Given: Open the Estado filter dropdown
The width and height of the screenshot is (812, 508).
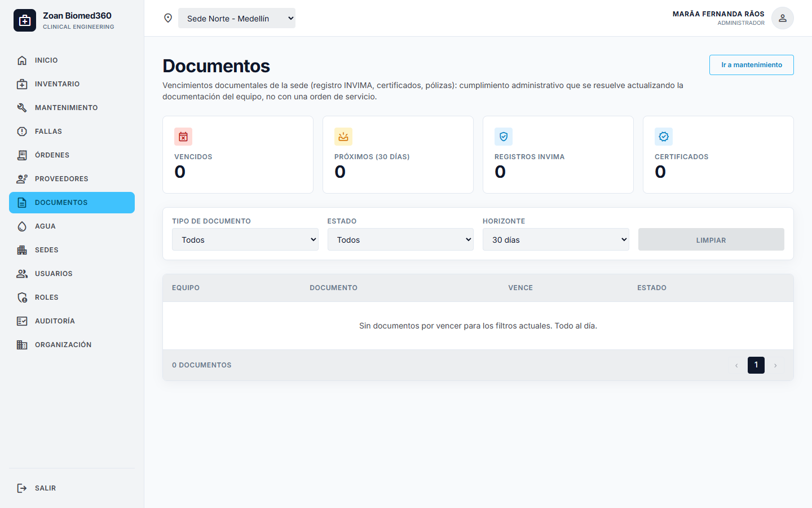Looking at the screenshot, I should (400, 239).
